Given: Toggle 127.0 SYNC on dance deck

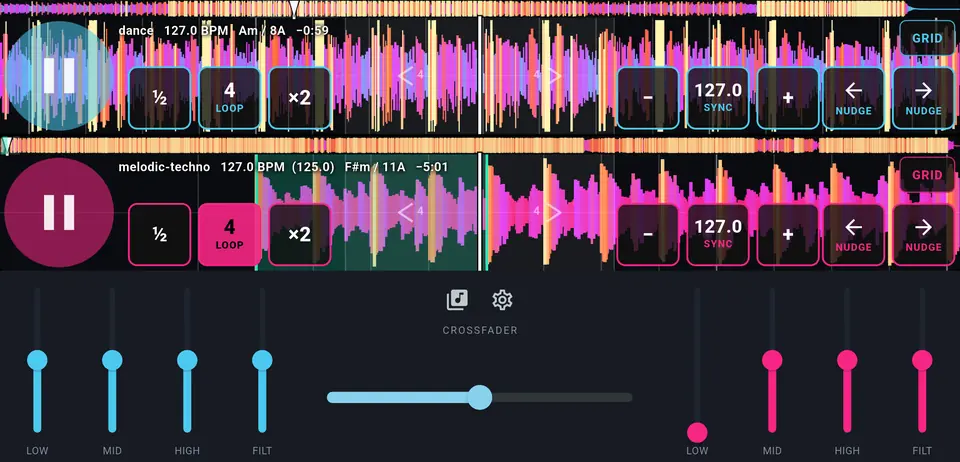Looking at the screenshot, I should [x=718, y=98].
